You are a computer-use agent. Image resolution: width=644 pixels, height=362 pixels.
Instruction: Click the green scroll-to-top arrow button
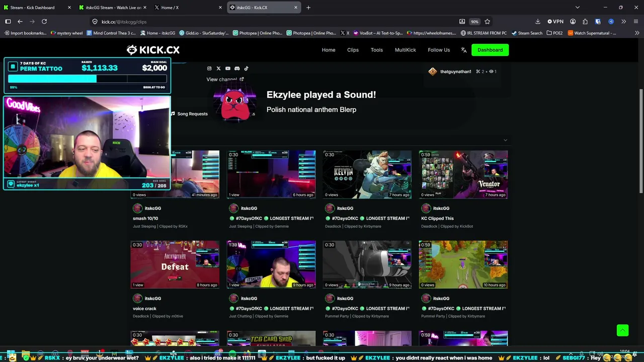click(623, 330)
